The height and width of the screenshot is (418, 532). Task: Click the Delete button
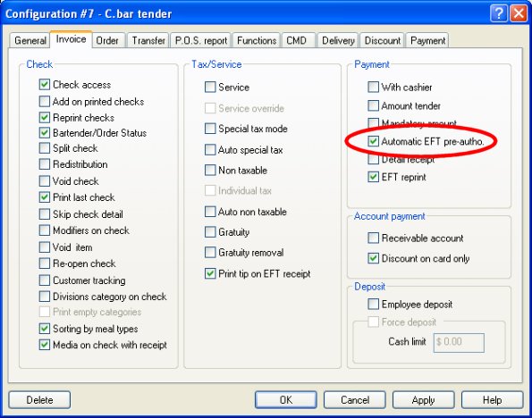pos(39,400)
